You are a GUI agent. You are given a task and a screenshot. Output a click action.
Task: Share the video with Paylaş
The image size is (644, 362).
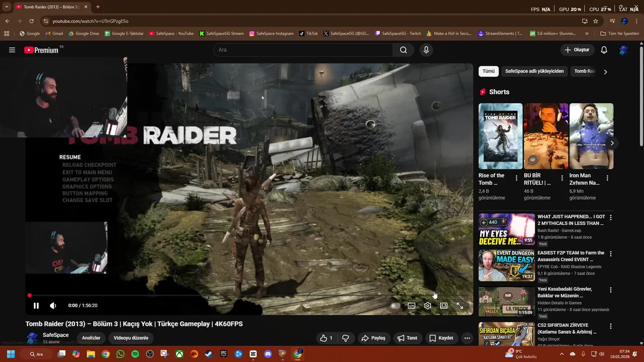[x=373, y=338]
